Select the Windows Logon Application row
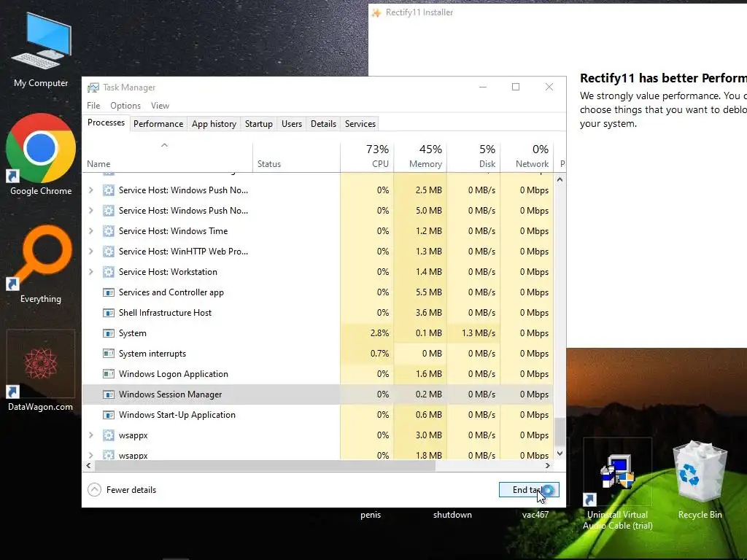This screenshot has height=560, width=747. (318, 374)
